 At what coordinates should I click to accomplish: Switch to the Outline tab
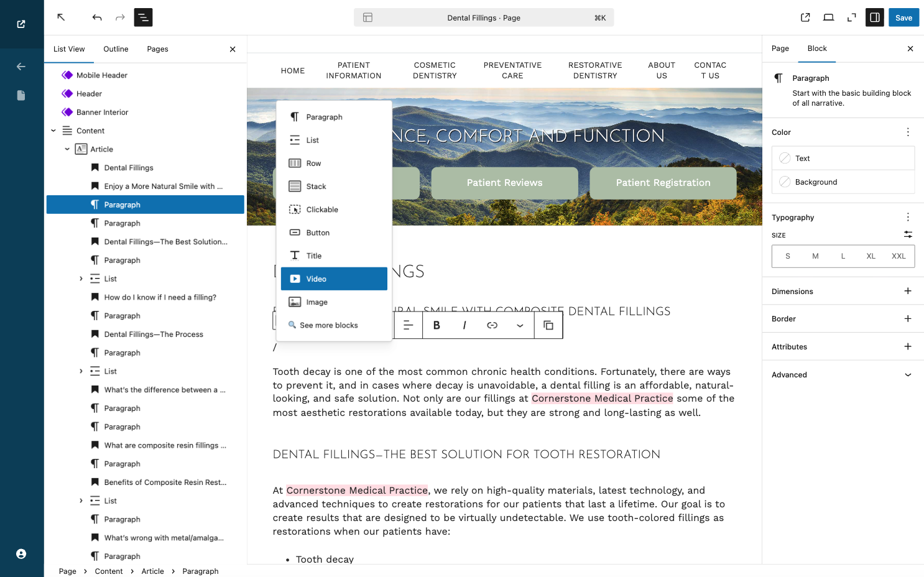coord(116,49)
